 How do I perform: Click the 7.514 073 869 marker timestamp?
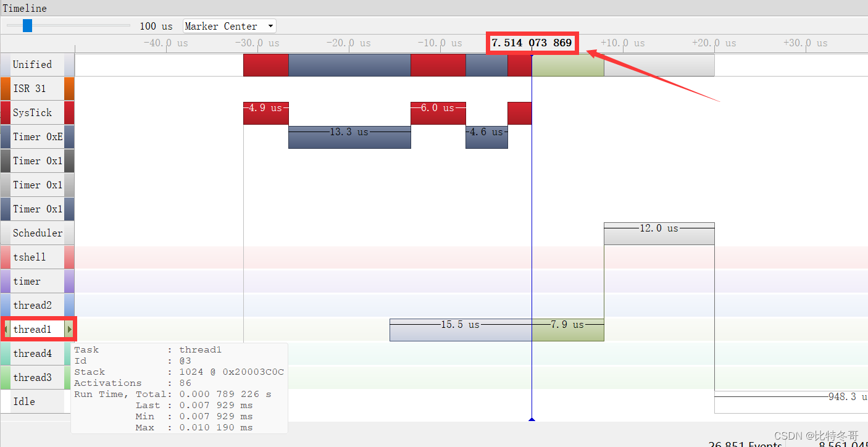coord(532,43)
